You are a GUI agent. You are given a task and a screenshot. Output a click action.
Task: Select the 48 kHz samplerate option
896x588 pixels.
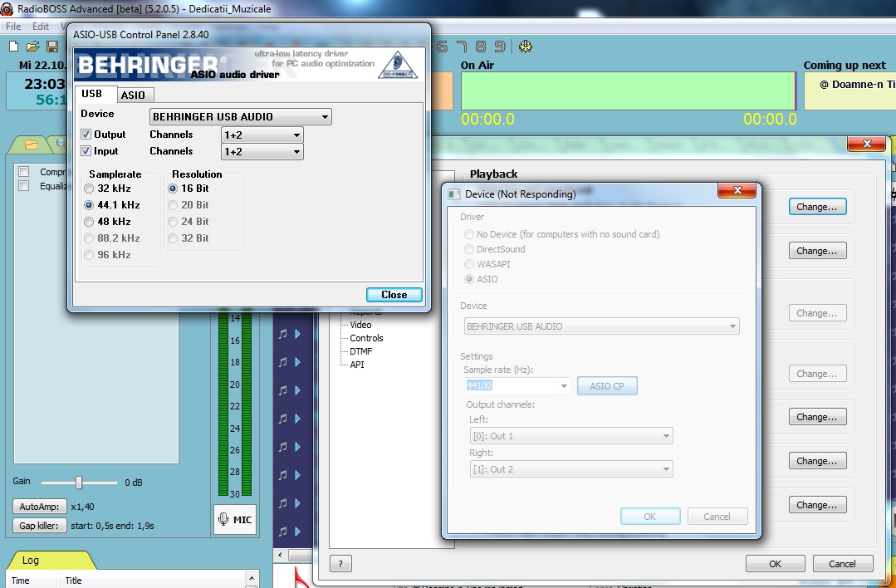pyautogui.click(x=89, y=222)
